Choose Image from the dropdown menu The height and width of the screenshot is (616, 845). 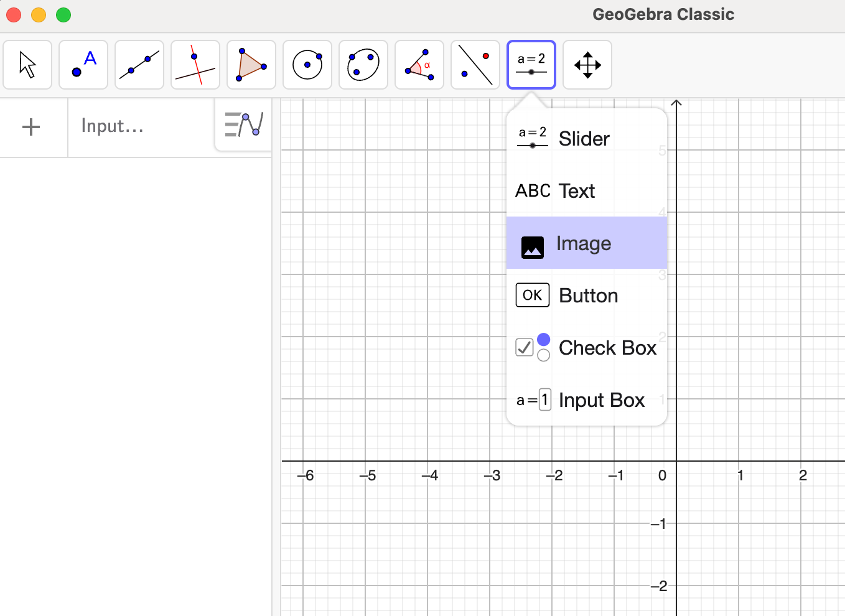tap(587, 243)
